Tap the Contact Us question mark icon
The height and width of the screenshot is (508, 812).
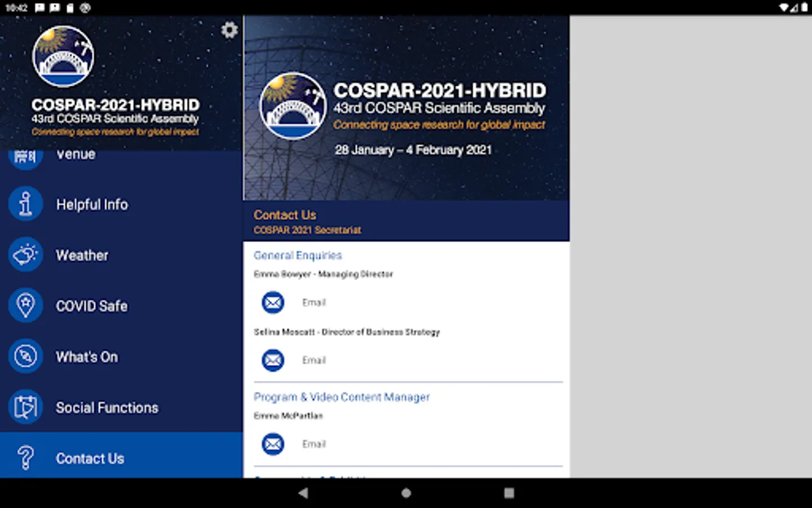(x=25, y=458)
